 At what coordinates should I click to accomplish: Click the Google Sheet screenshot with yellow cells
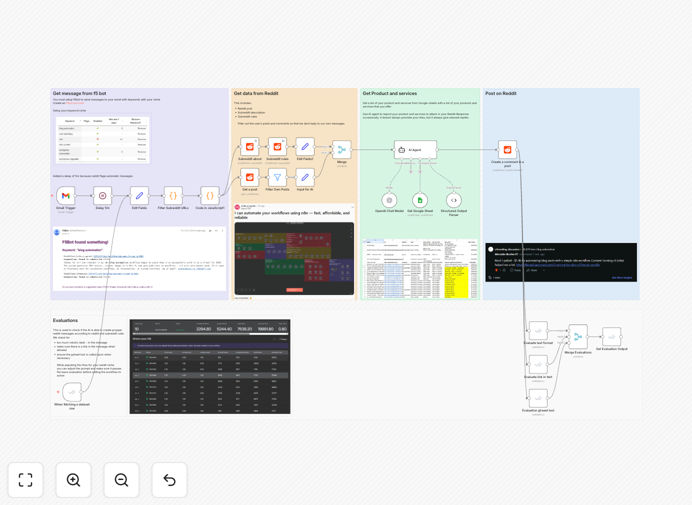click(x=420, y=269)
